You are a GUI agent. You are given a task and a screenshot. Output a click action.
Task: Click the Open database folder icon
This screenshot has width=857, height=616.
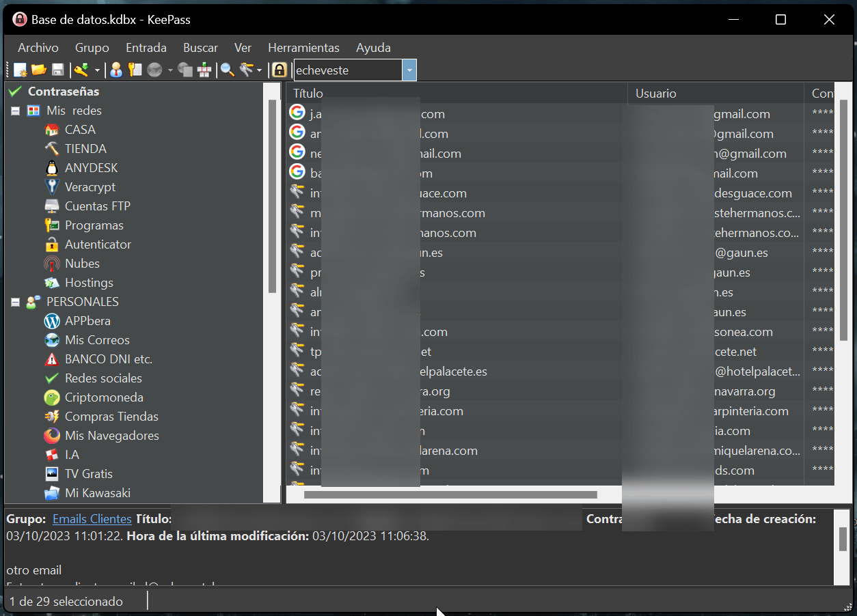coord(39,70)
